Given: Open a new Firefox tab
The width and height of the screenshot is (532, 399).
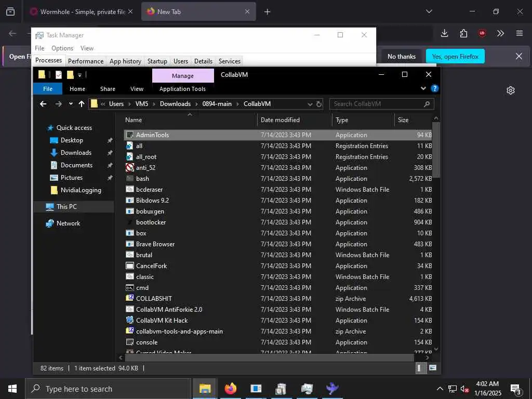Looking at the screenshot, I should pos(267,12).
